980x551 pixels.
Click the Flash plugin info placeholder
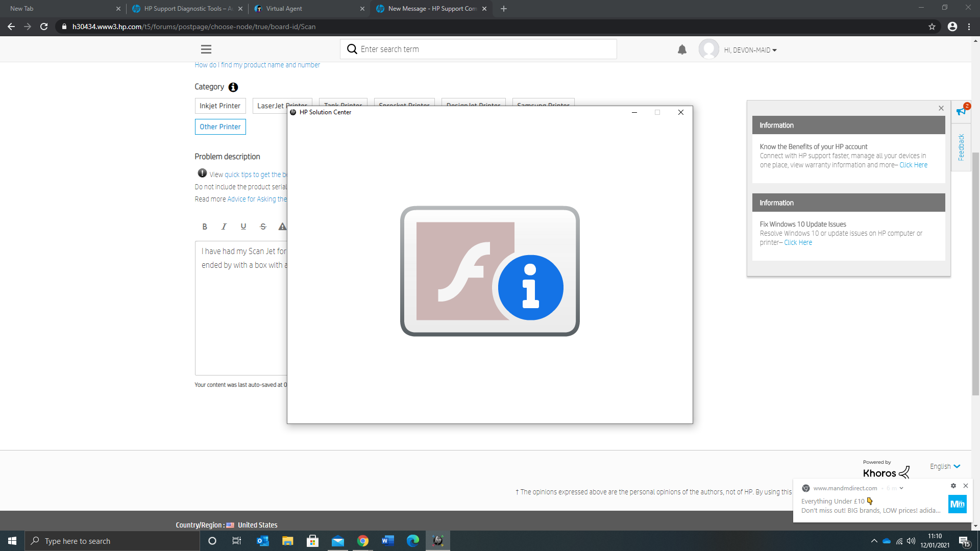(x=489, y=271)
